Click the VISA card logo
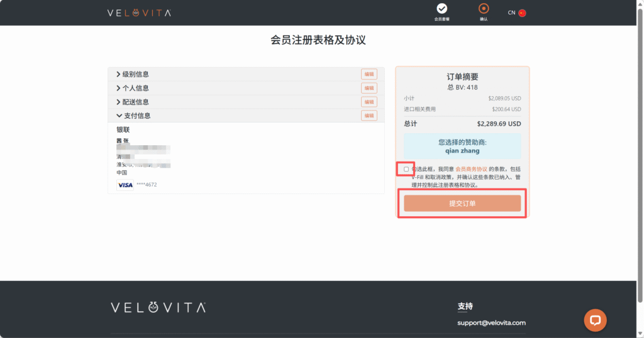The width and height of the screenshot is (644, 338). (125, 185)
